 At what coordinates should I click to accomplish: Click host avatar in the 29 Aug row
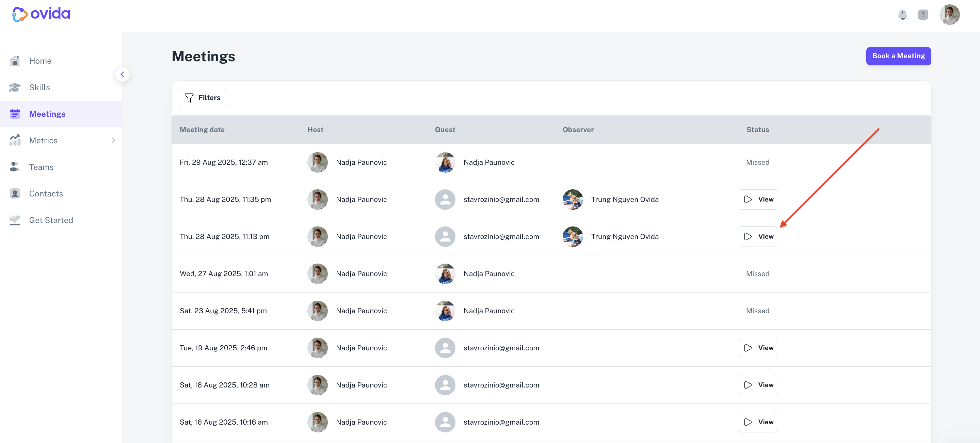click(x=317, y=162)
